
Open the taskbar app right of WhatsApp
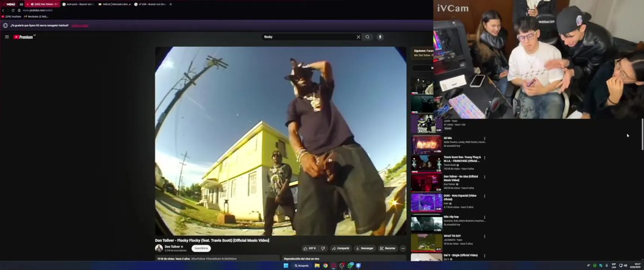point(358,265)
